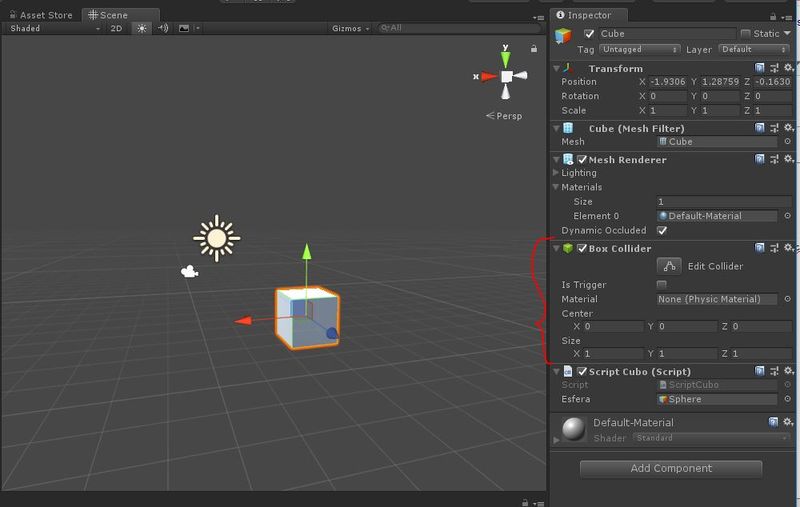
Task: Collapse the Transform component foldout
Action: coord(556,68)
